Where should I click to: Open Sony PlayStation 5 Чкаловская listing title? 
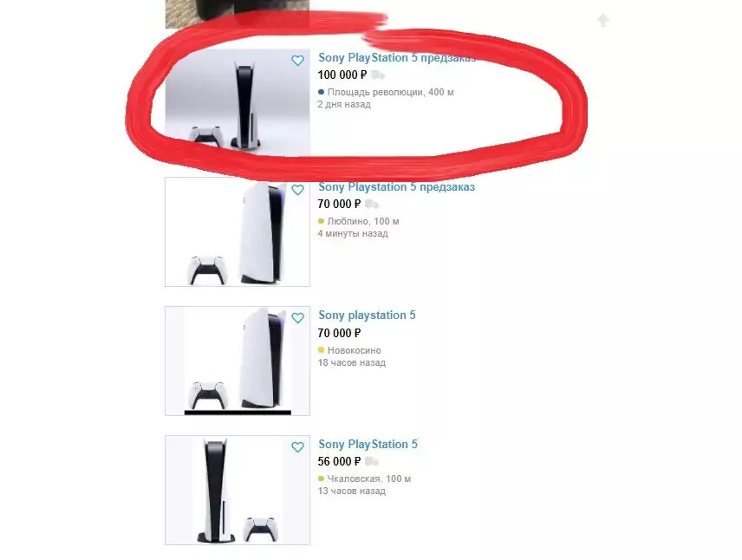[368, 445]
